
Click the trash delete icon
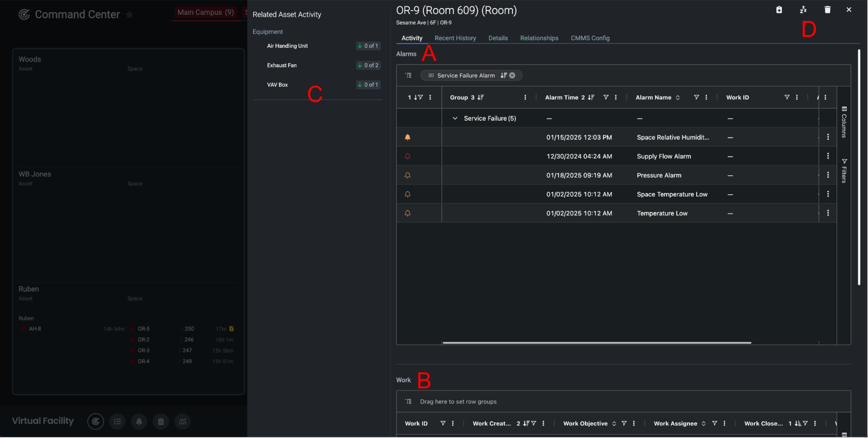828,10
